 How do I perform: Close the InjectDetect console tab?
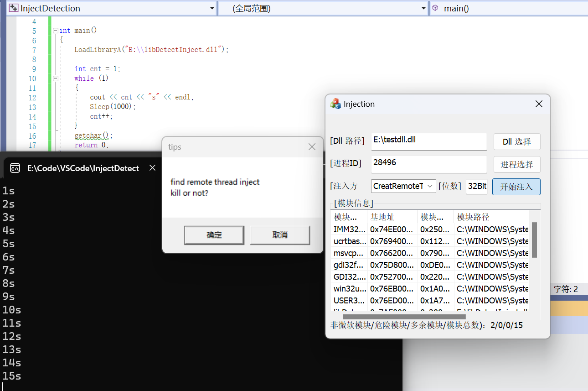coord(153,168)
